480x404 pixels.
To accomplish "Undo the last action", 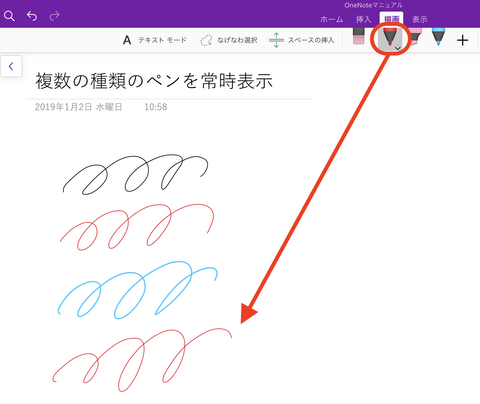I will point(32,16).
